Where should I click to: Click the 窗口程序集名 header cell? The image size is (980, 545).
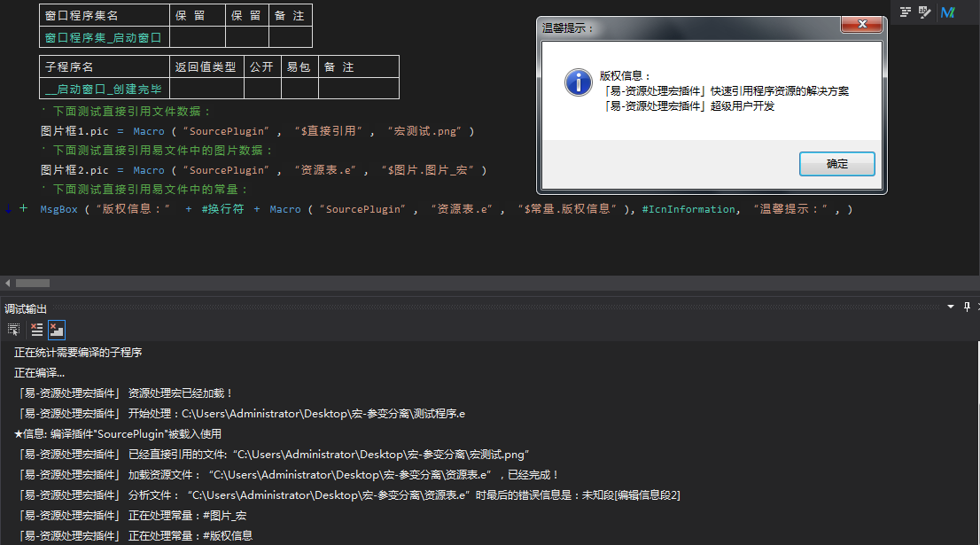tap(105, 16)
